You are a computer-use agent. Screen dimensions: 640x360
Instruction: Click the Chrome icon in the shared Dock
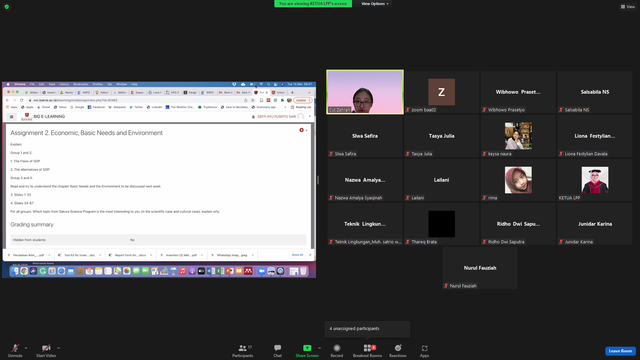[x=24, y=271]
